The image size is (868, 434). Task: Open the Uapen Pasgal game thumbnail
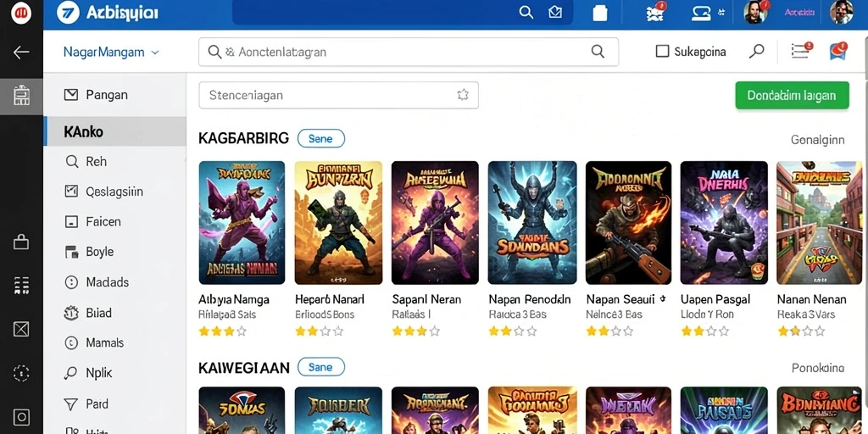724,223
